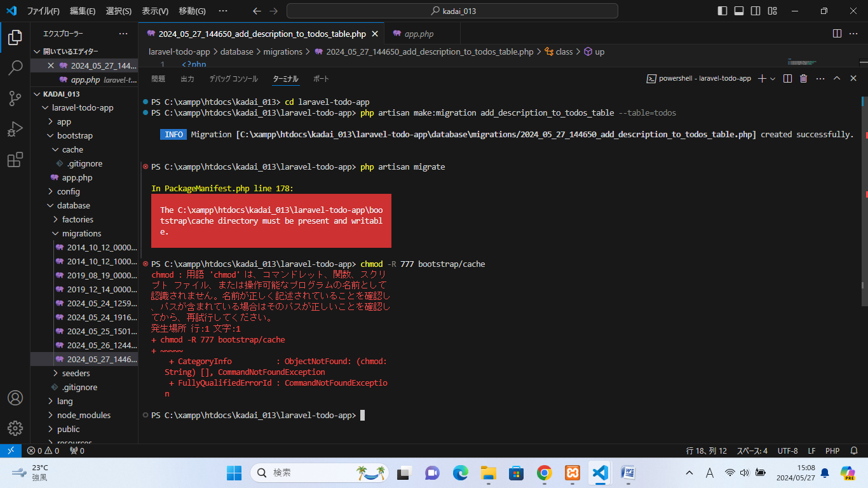Screen dimensions: 868x488
Task: Expand the seeders folder
Action: (x=55, y=373)
